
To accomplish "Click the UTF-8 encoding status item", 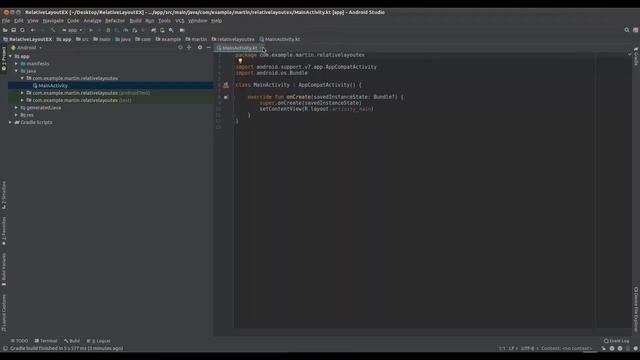I will (527, 349).
